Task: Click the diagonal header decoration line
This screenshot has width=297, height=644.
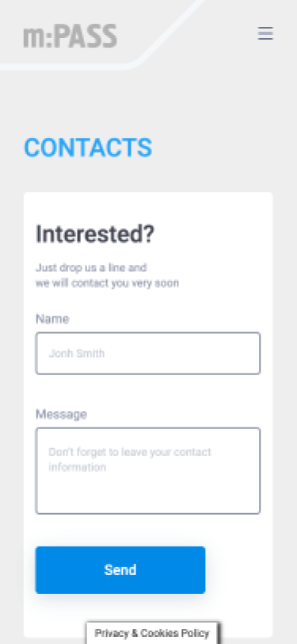Action: [x=170, y=31]
